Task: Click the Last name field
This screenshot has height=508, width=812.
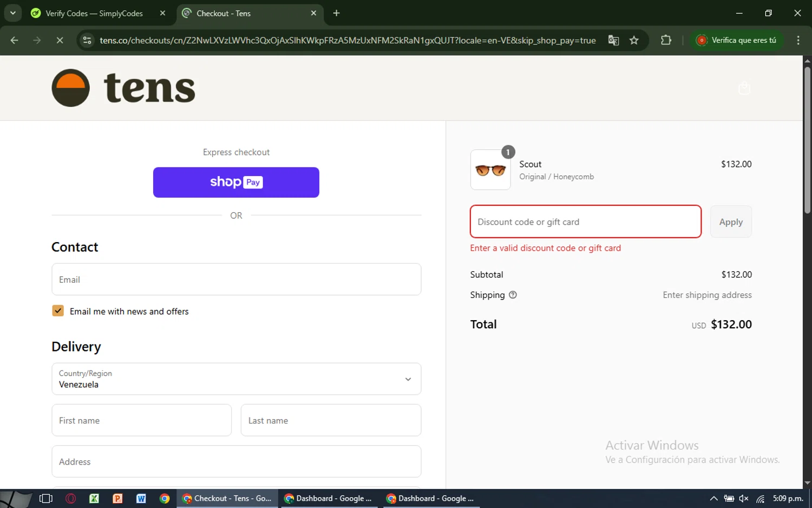Action: (x=331, y=420)
